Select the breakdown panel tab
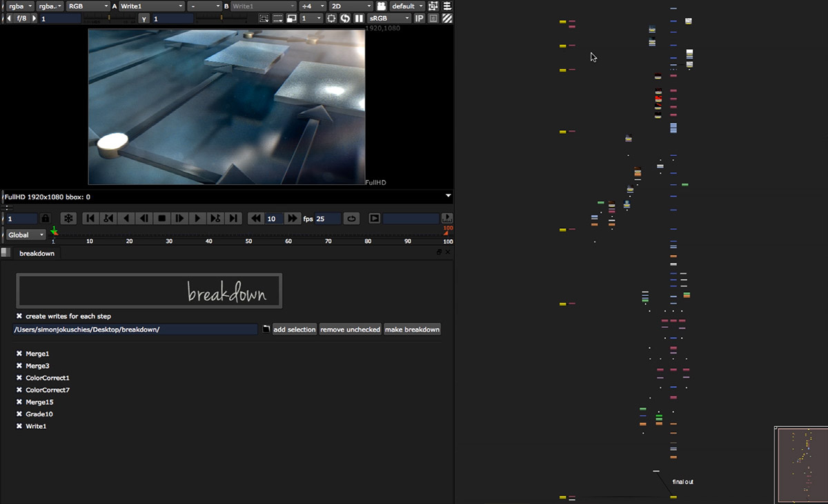The width and height of the screenshot is (828, 504). point(37,253)
